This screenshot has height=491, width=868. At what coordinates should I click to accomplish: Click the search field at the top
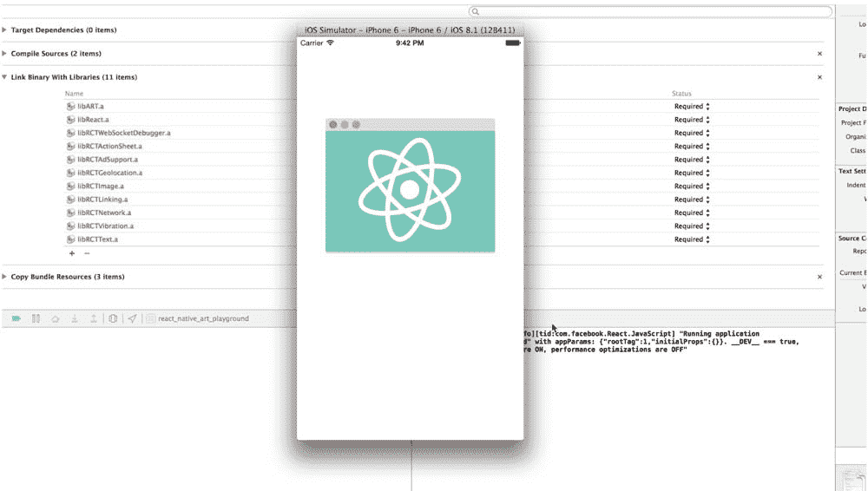pos(649,11)
